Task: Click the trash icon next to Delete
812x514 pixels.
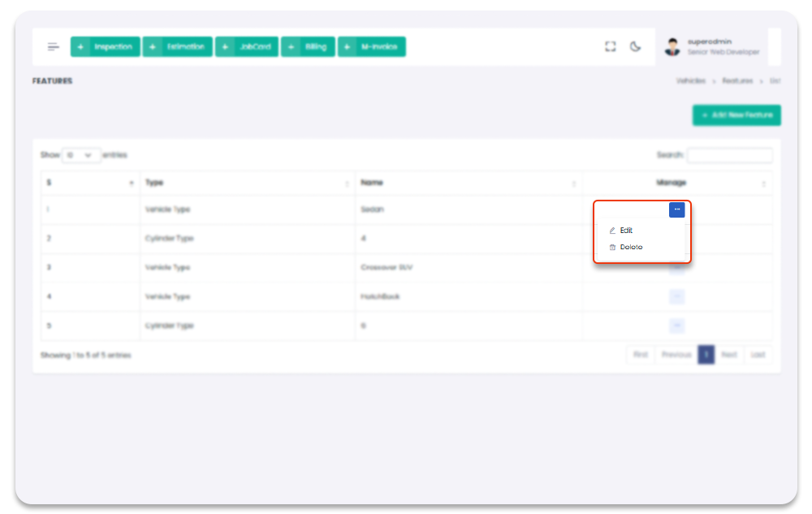Action: pos(612,247)
